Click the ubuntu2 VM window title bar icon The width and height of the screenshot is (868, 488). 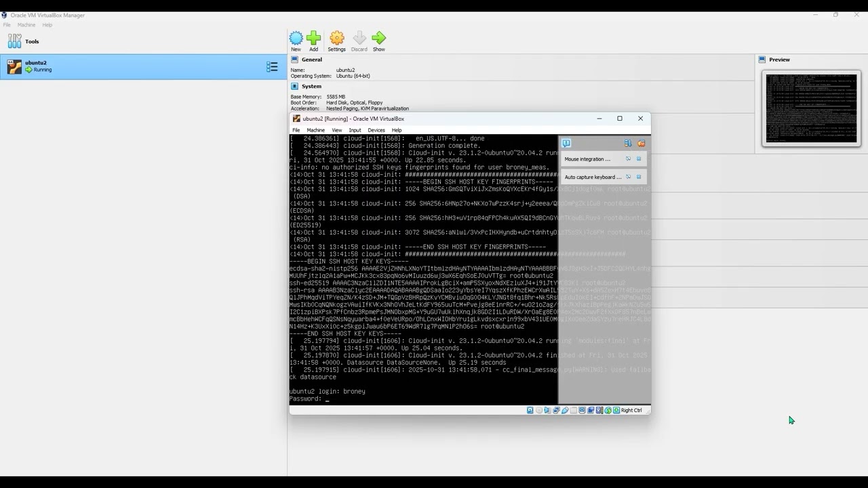point(296,119)
